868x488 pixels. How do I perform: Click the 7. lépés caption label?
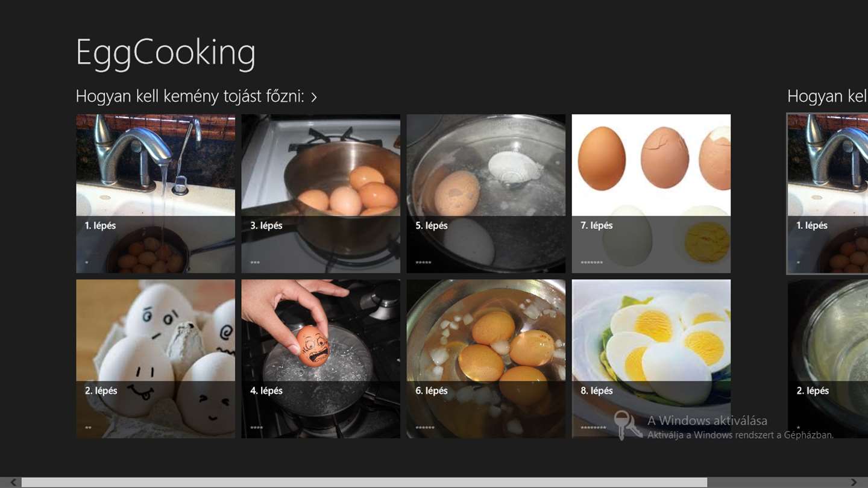pos(597,225)
